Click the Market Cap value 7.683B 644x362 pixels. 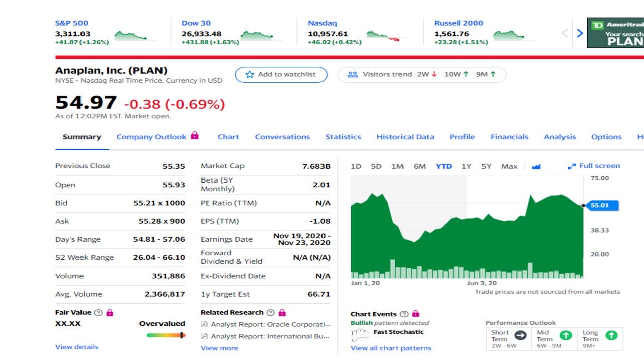point(316,166)
